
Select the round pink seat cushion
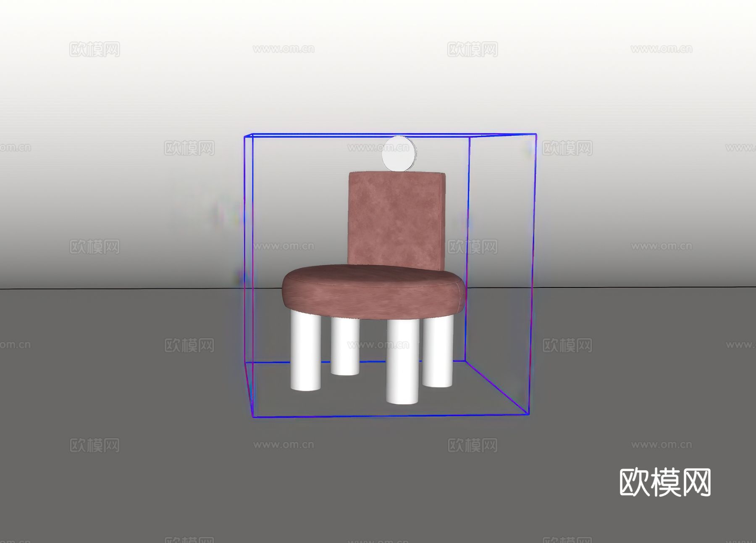pyautogui.click(x=373, y=293)
